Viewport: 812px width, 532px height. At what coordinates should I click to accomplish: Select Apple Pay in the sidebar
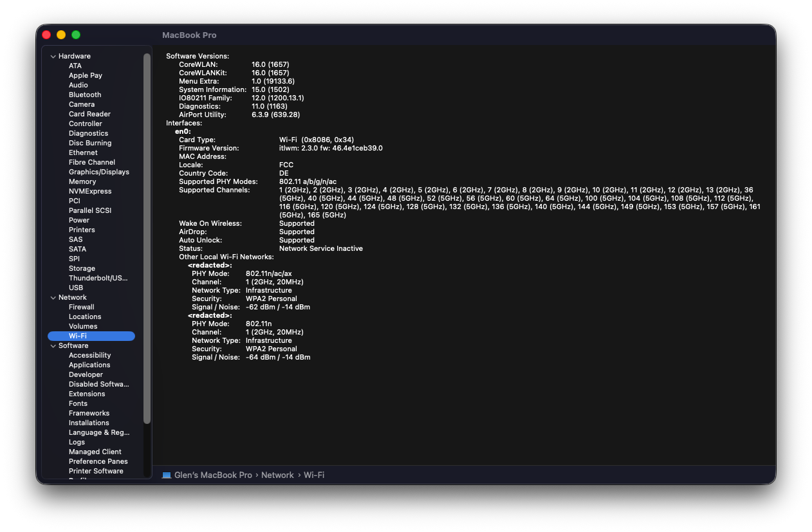coord(86,75)
